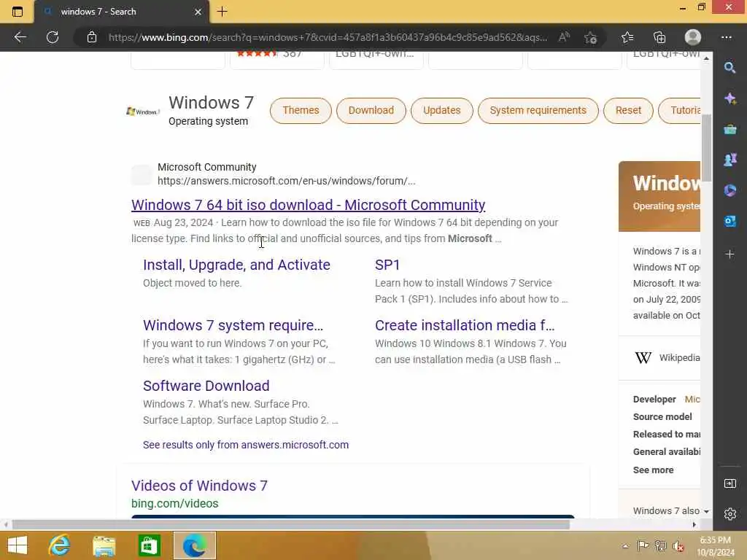Open the SP1 sublink
This screenshot has height=560, width=747.
click(x=387, y=265)
